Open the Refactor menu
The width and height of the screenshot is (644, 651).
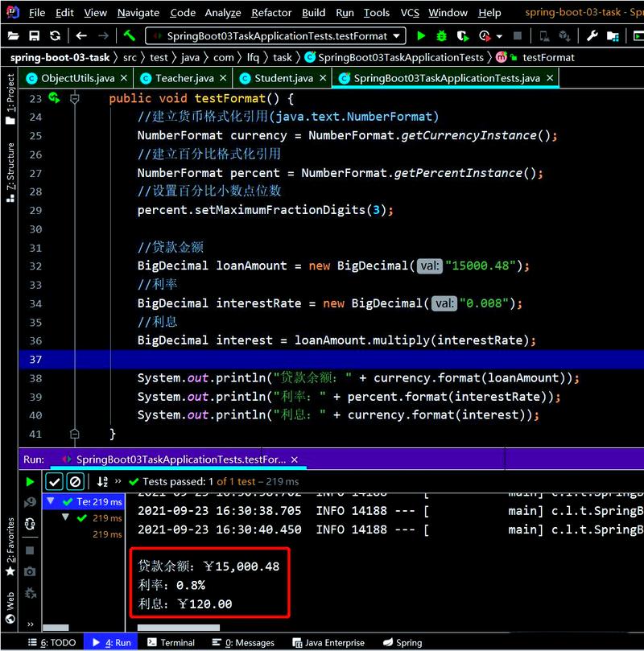point(271,13)
